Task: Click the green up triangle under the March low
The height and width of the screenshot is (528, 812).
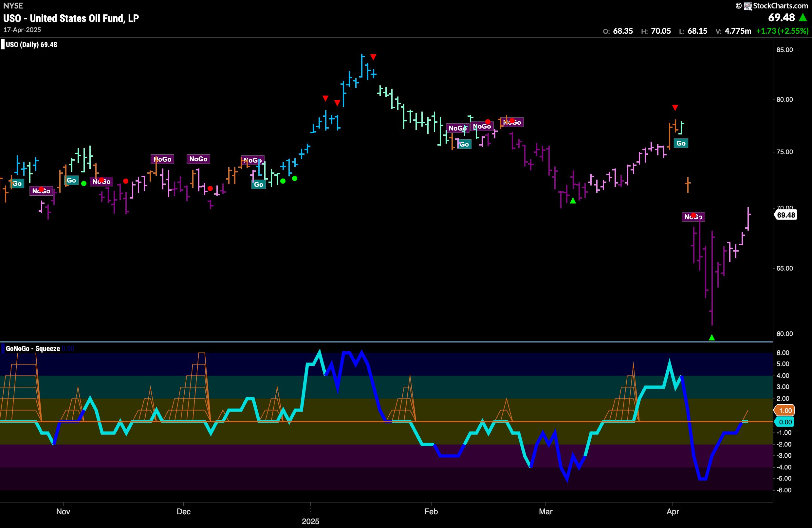Action: pyautogui.click(x=573, y=201)
